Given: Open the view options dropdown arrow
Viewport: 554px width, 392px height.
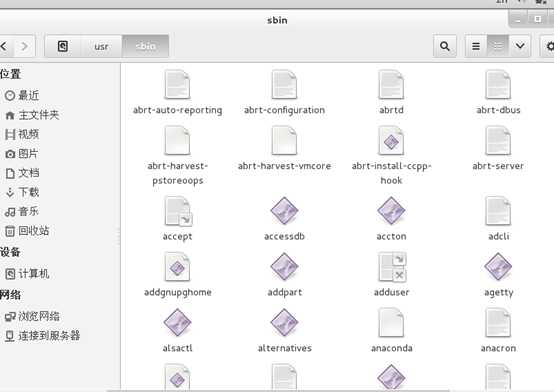Looking at the screenshot, I should [520, 46].
